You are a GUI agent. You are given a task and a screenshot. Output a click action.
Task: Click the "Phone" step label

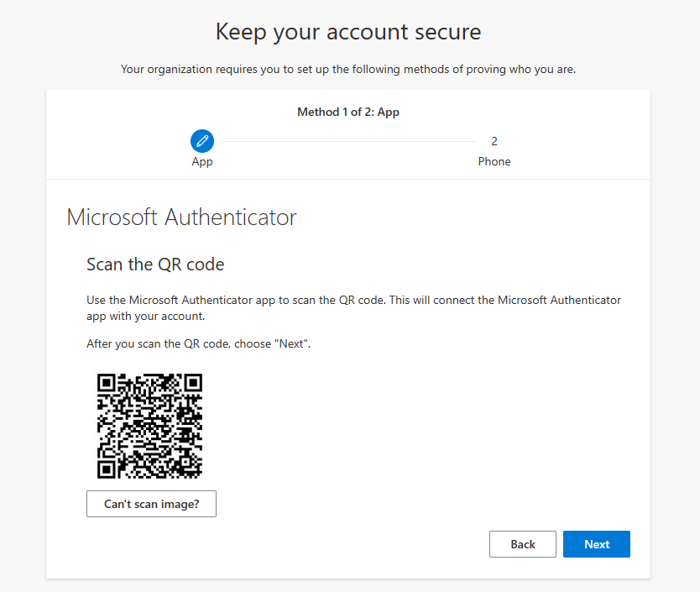point(494,161)
